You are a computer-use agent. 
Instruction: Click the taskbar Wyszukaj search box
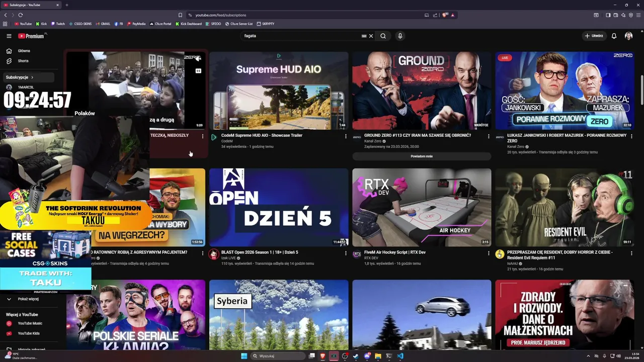click(278, 356)
